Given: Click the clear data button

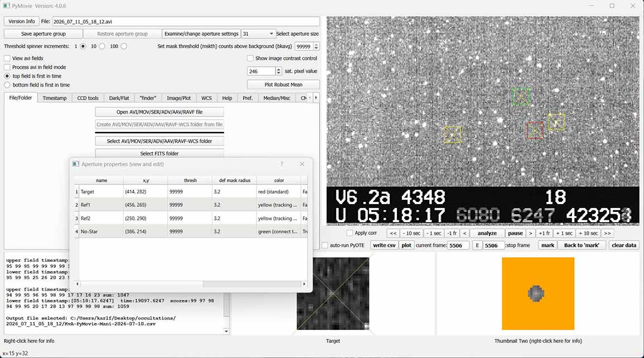Looking at the screenshot, I should pos(624,246).
